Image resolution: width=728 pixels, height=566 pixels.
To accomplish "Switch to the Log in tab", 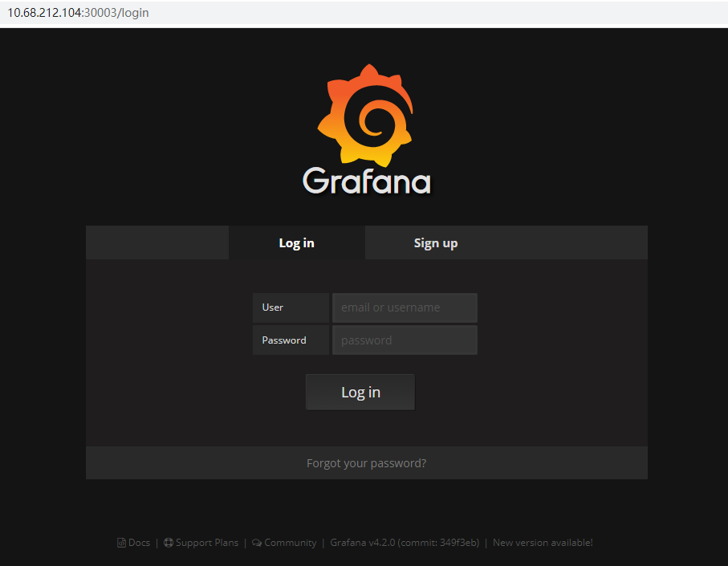I will [297, 242].
